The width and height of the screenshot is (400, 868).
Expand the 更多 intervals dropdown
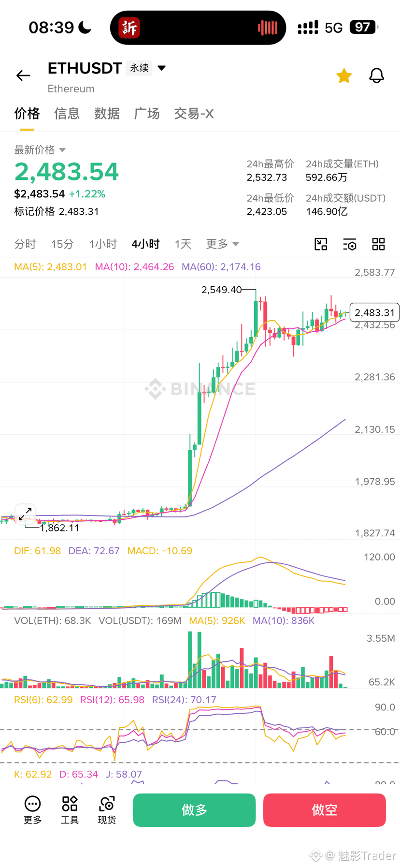222,244
